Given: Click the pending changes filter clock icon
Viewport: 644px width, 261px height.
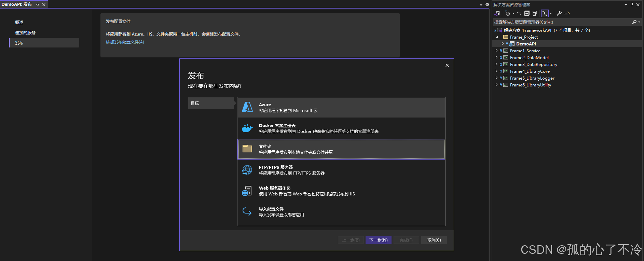Looking at the screenshot, I should point(507,13).
